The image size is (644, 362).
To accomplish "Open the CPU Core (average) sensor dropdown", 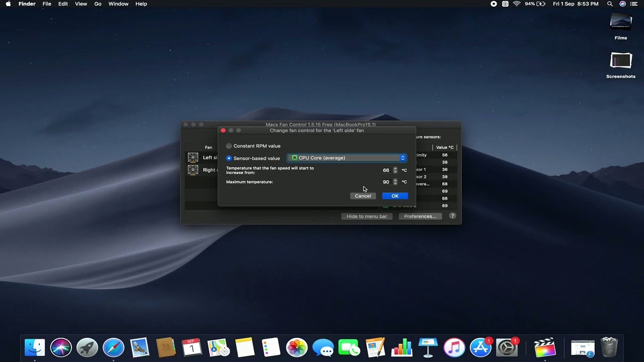I will (402, 158).
